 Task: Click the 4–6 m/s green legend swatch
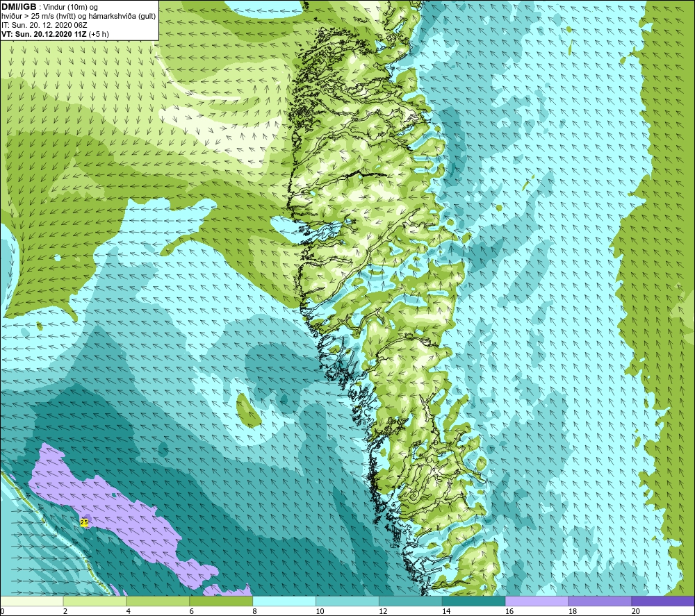[158, 601]
